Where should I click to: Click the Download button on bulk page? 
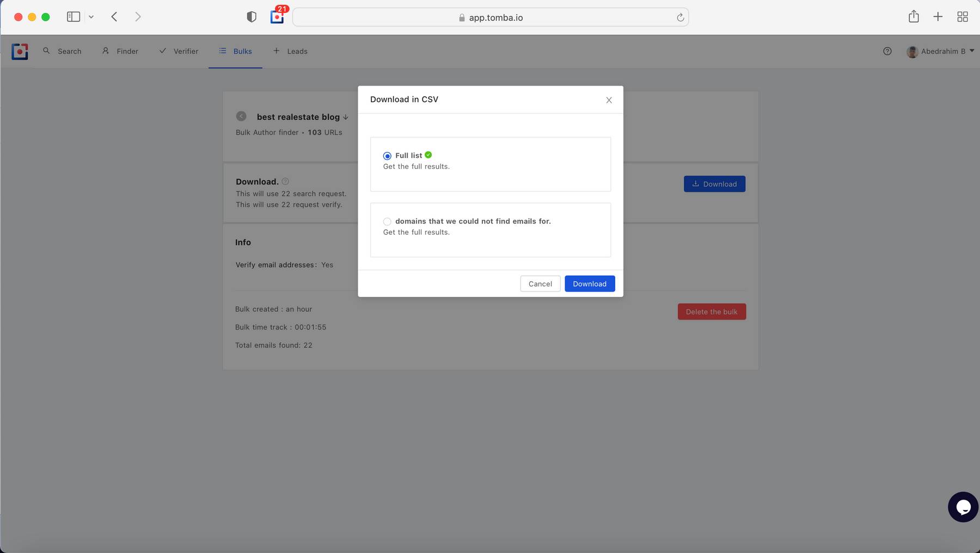tap(714, 184)
